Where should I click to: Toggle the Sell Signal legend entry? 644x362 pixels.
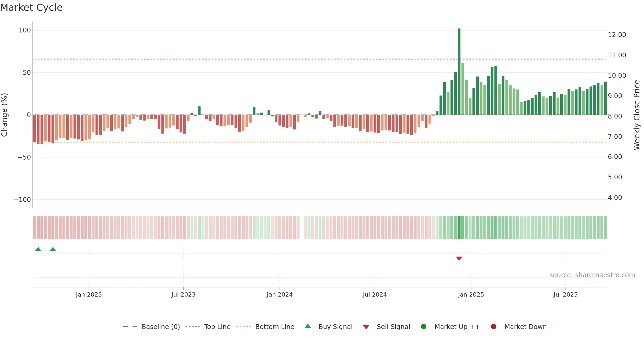[x=386, y=327]
